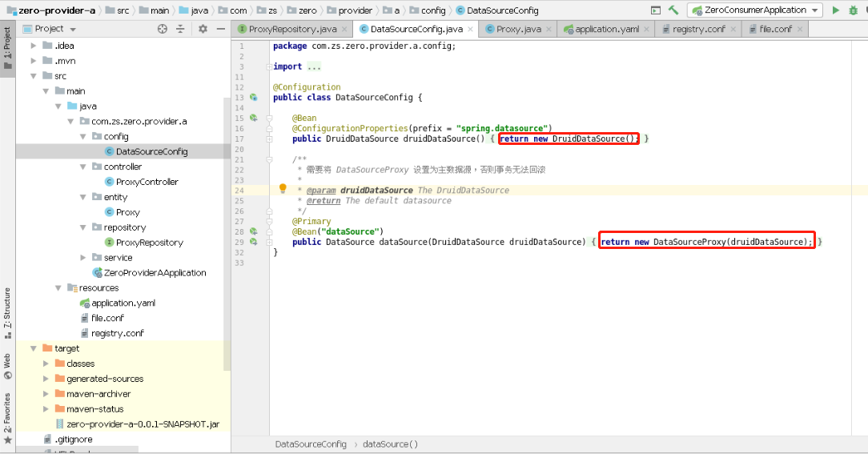Screen dimensions: 868x454
Task: Click the DataSourceProxy return statement
Action: pos(707,242)
